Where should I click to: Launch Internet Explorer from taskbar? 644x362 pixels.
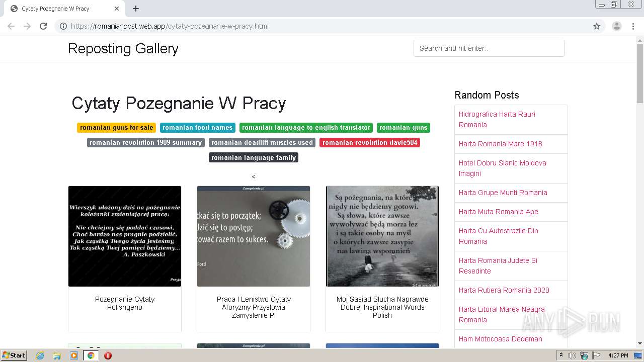pos(40,355)
